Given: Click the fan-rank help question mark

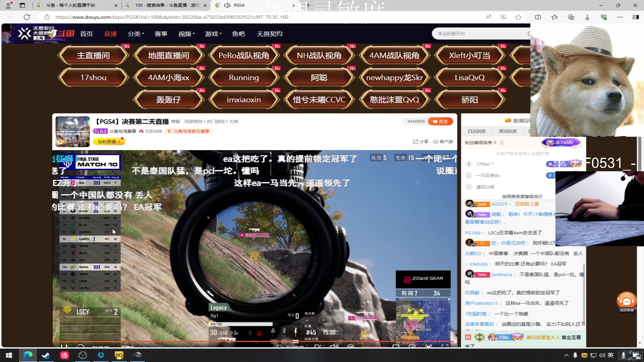Looking at the screenshot, I should pos(502,143).
